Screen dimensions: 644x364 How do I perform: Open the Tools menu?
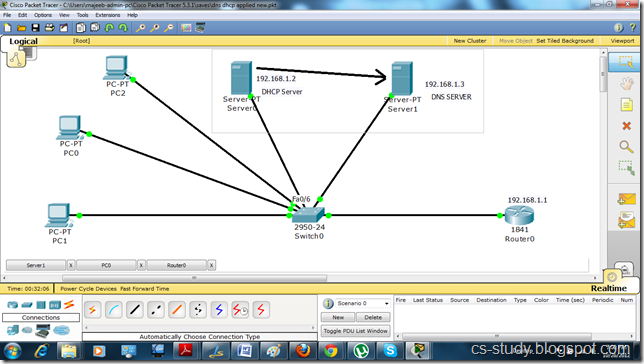click(83, 15)
